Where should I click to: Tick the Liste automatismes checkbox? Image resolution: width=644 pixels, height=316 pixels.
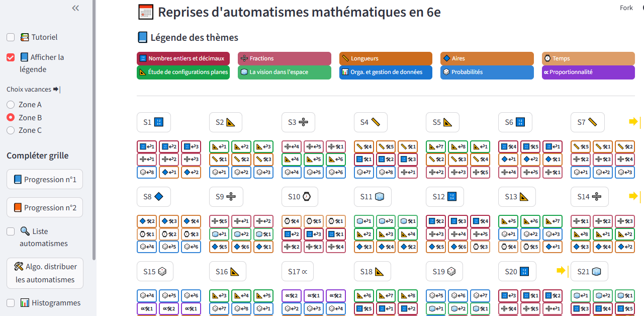(x=11, y=231)
